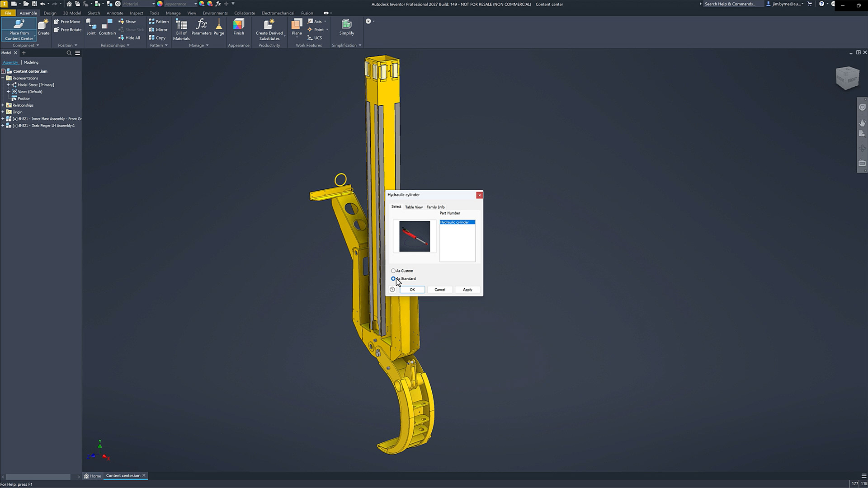This screenshot has height=488, width=868.
Task: Click Finish appearance icon
Action: tap(239, 27)
